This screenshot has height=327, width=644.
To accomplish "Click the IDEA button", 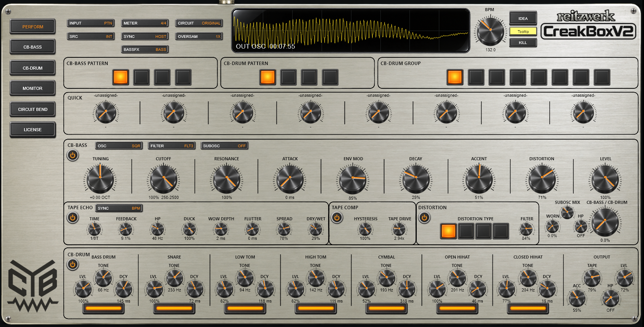I will click(x=523, y=18).
